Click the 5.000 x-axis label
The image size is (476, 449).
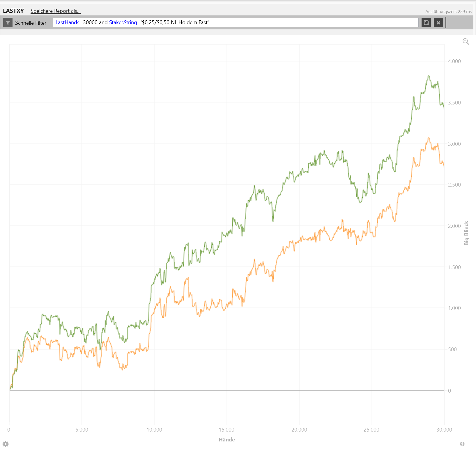82,430
